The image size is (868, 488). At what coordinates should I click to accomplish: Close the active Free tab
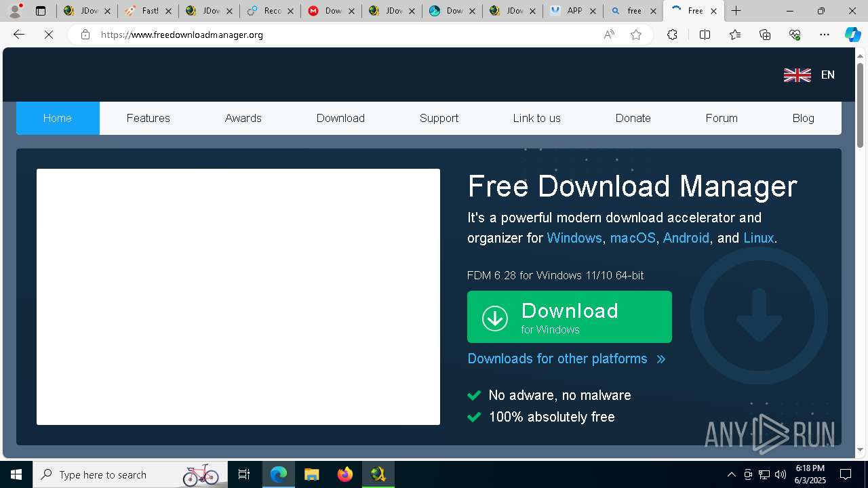(713, 11)
